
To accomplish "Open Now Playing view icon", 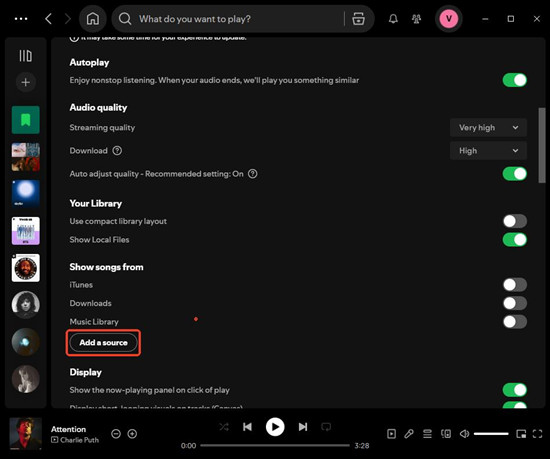I will coord(391,434).
